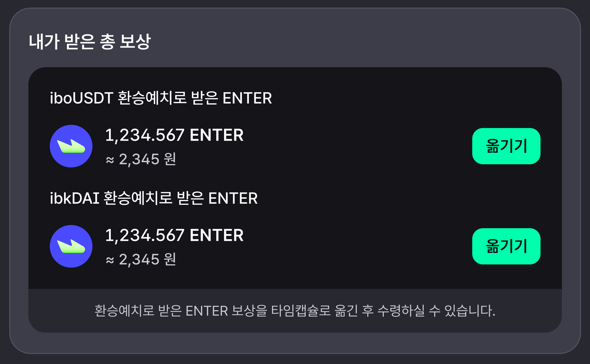Select the 1,234.567 number in the ibkDAI row
This screenshot has height=364, width=590.
pyautogui.click(x=145, y=235)
